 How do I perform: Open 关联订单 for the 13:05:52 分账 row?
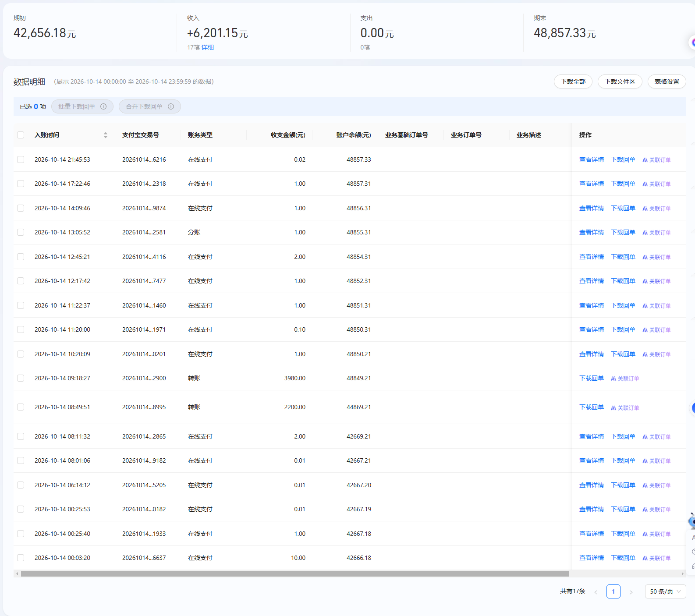click(x=656, y=233)
